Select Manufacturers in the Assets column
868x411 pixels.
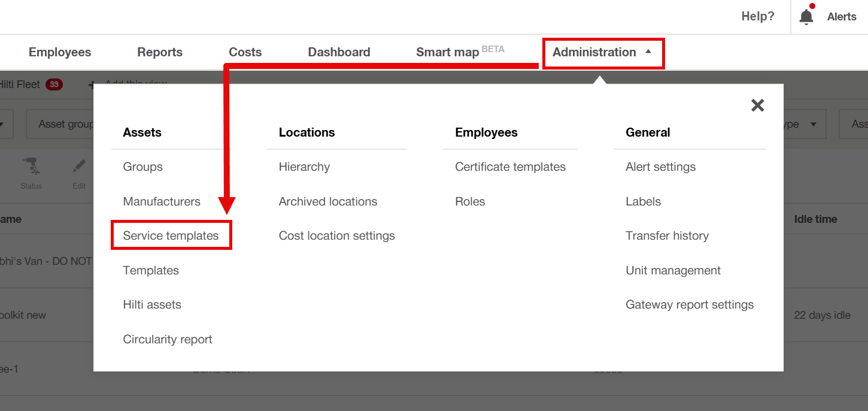tap(162, 202)
